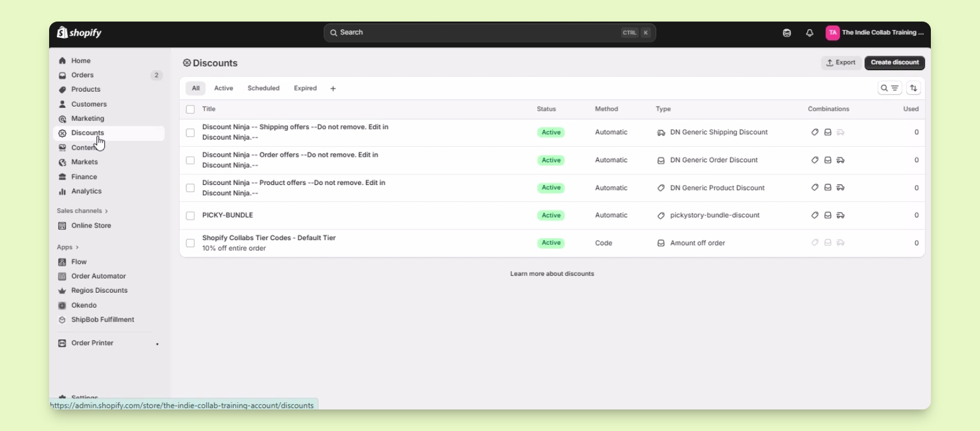This screenshot has height=431, width=980.
Task: Add a new view with the plus tab
Action: point(333,89)
